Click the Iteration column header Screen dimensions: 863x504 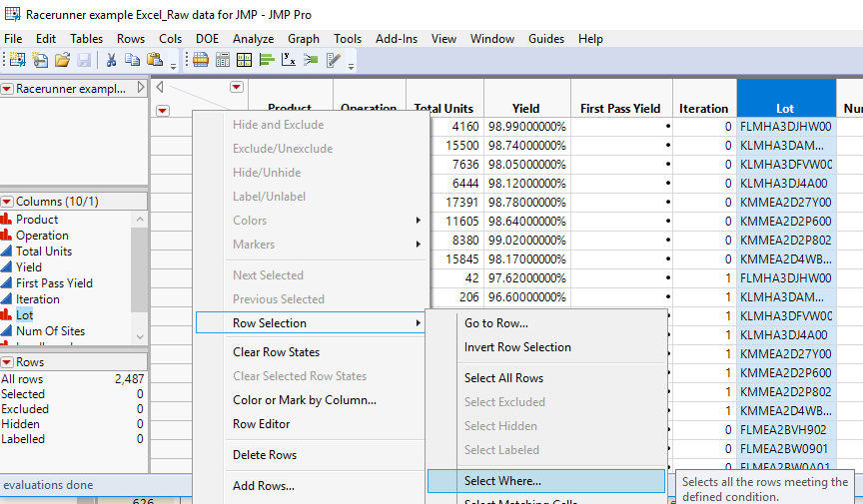click(704, 98)
